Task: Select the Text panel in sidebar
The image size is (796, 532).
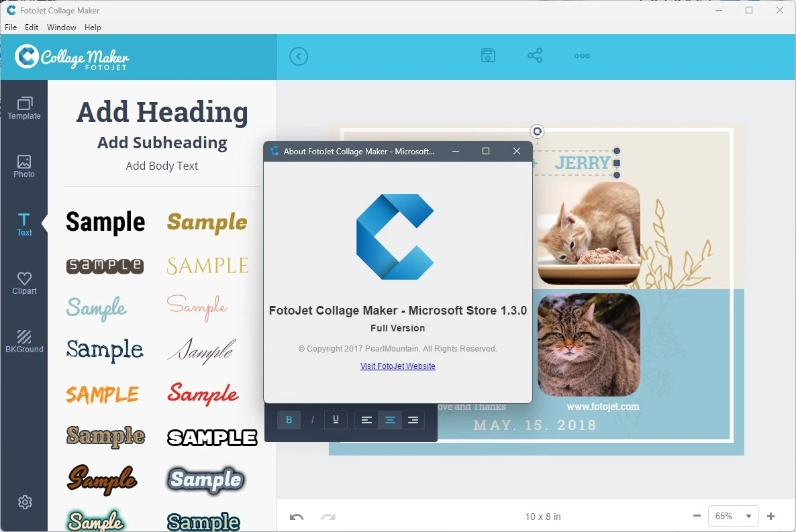Action: [x=24, y=225]
